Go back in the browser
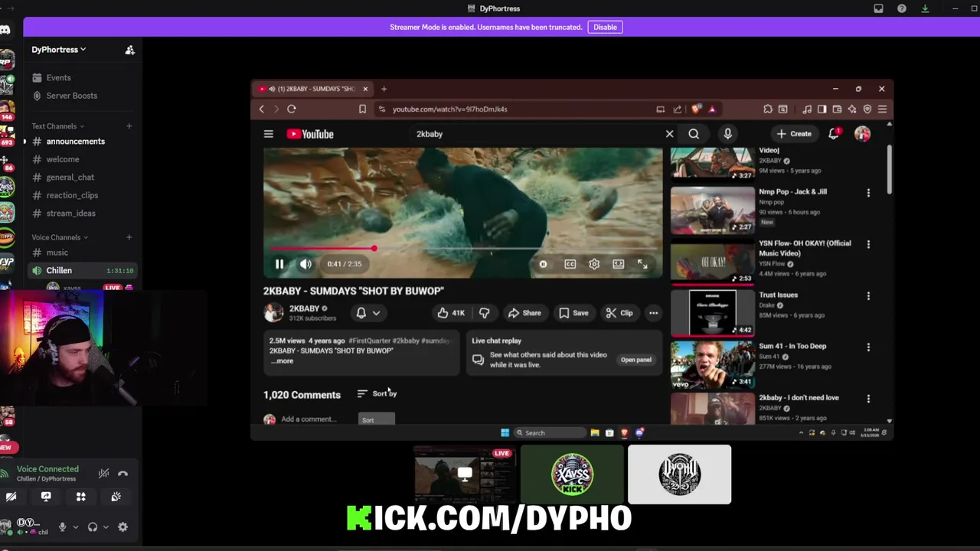This screenshot has width=980, height=551. tap(261, 109)
